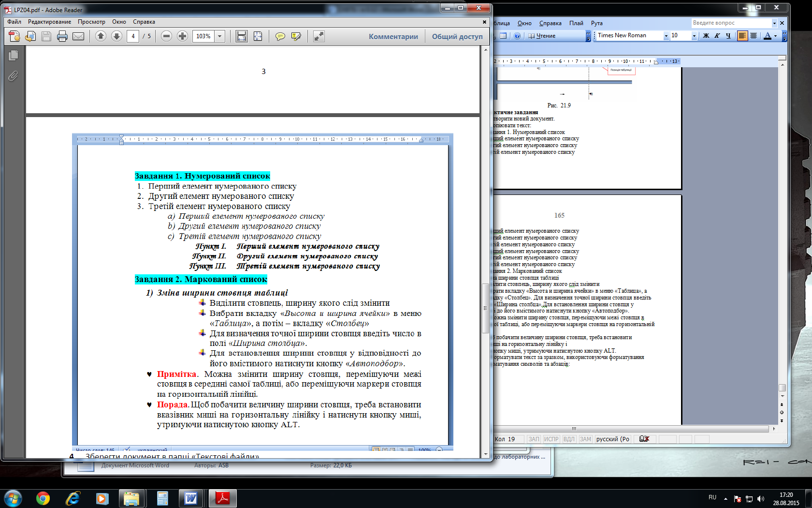This screenshot has height=508, width=812.
Task: Open the Окно menu in Adobe Reader
Action: 119,22
